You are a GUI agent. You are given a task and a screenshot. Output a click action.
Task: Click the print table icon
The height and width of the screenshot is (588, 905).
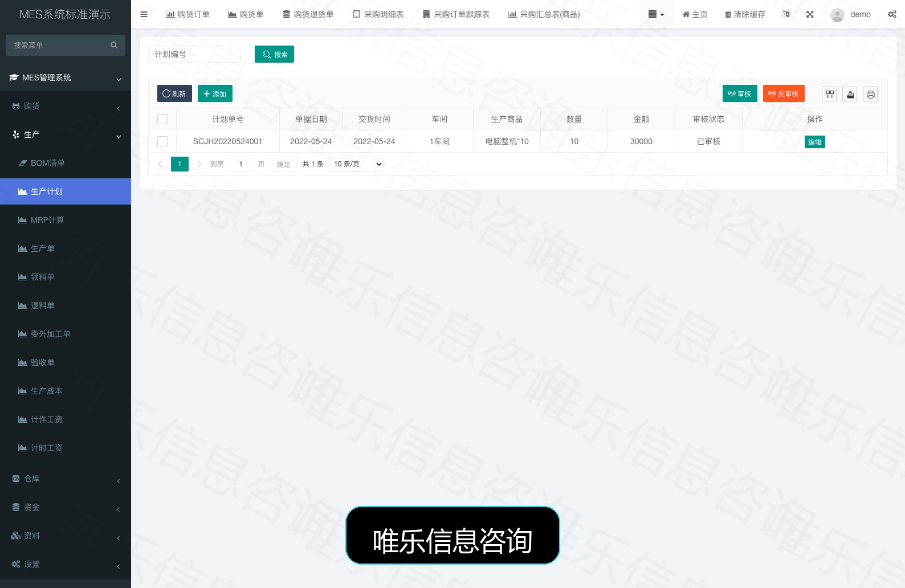(870, 94)
